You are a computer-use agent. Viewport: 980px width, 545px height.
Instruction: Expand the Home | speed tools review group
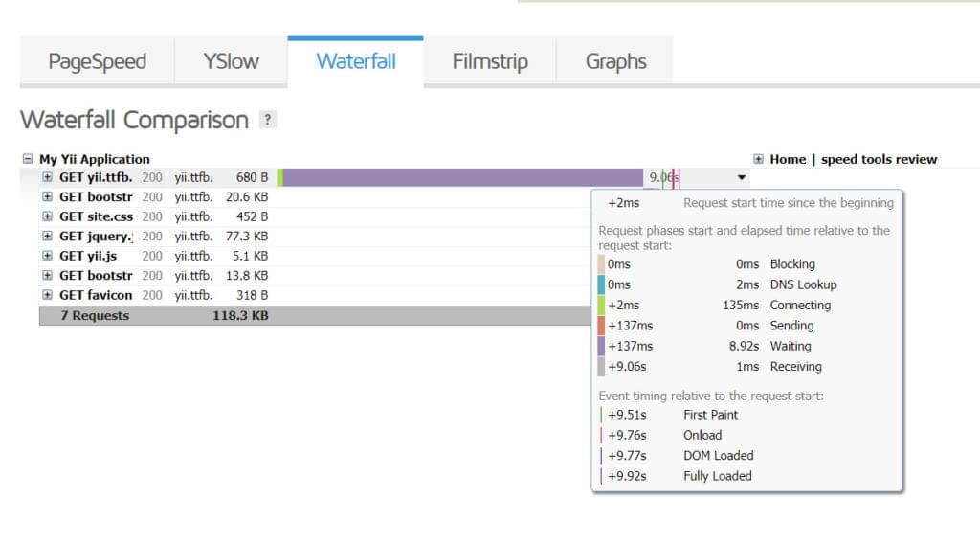759,159
